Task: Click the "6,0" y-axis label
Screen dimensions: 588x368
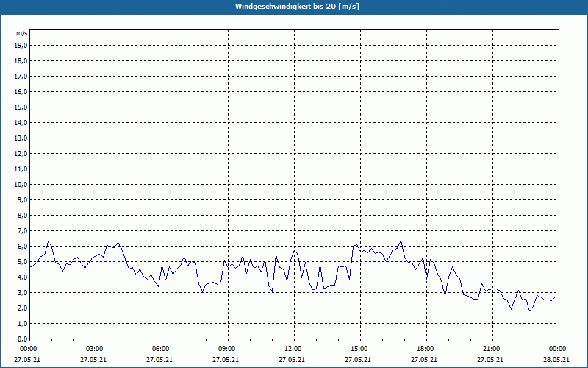Action: (22, 247)
